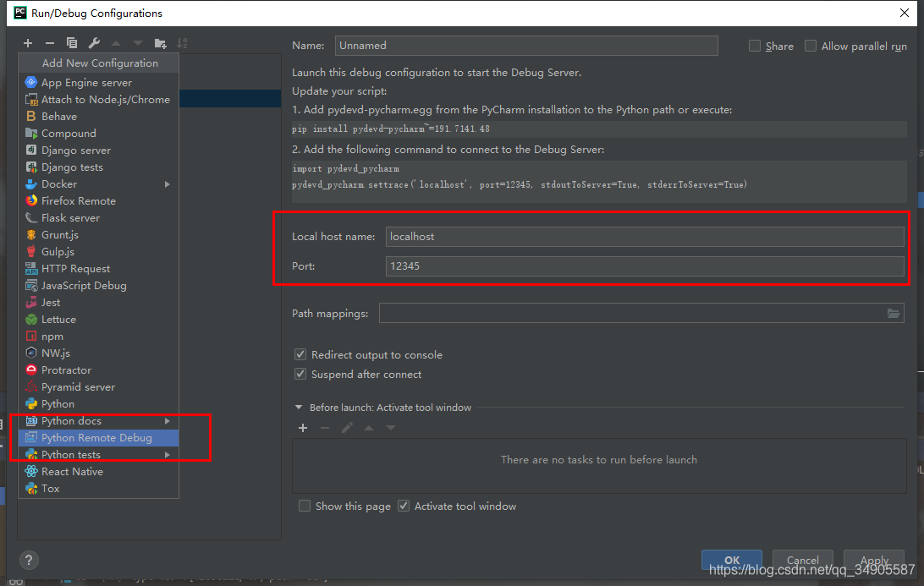
Task: Select App Engine server configuration
Action: 98,83
